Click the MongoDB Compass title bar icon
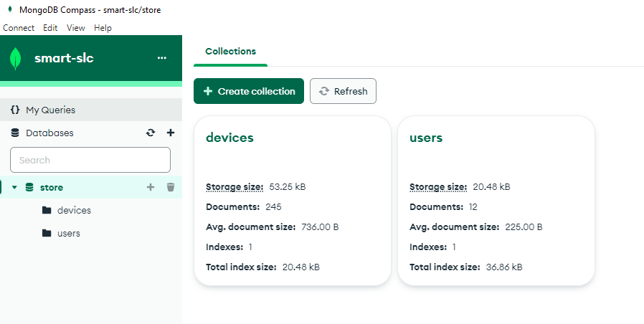This screenshot has height=324, width=644. [10, 9]
